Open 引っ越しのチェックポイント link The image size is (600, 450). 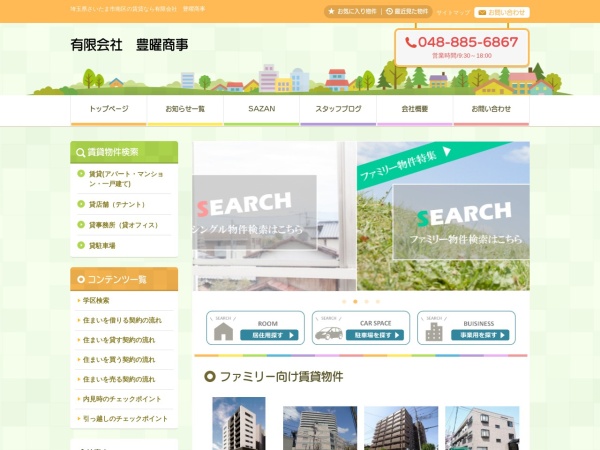click(x=126, y=419)
